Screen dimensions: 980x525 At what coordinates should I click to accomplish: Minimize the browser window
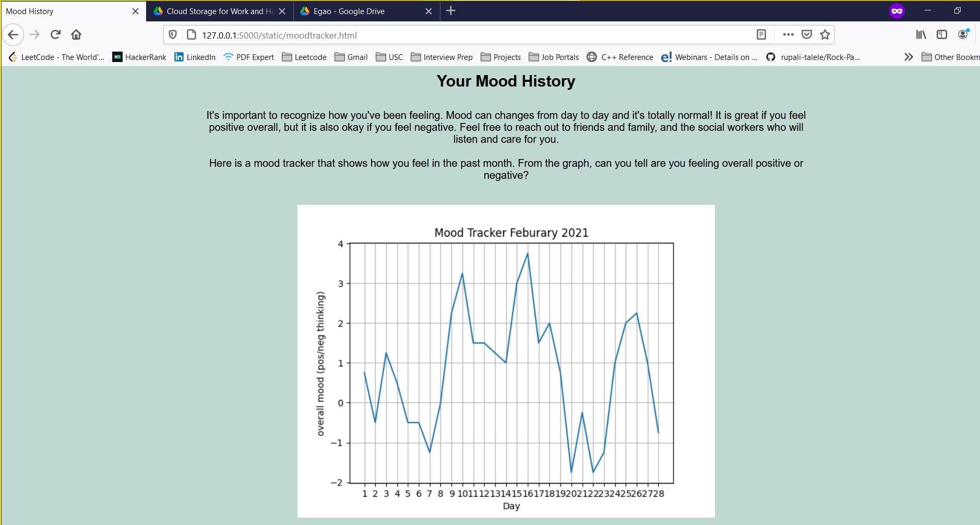[x=928, y=11]
